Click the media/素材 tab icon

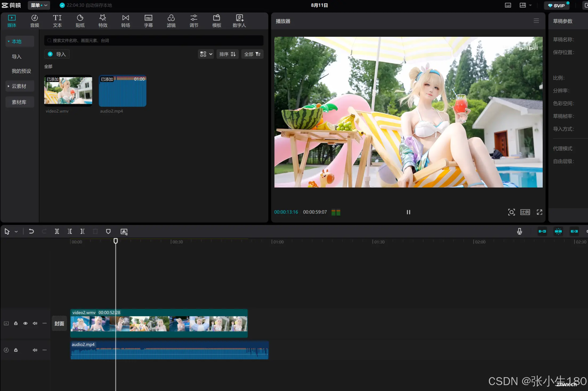point(11,20)
